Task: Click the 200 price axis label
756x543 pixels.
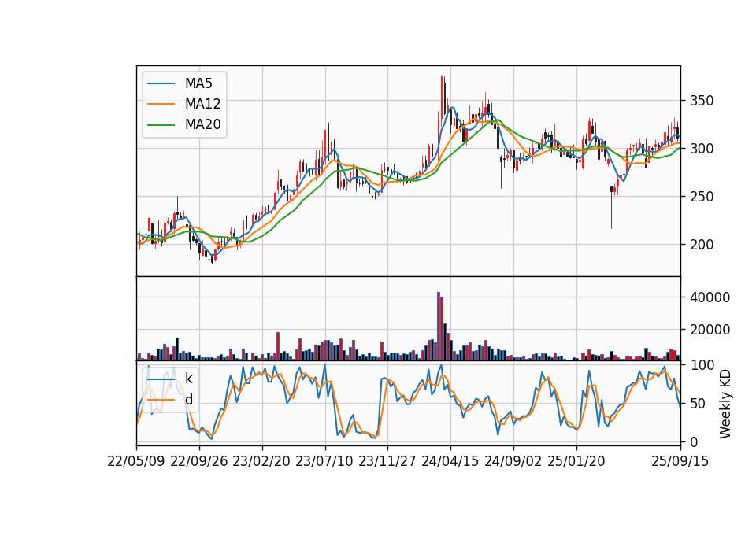Action: pyautogui.click(x=702, y=244)
